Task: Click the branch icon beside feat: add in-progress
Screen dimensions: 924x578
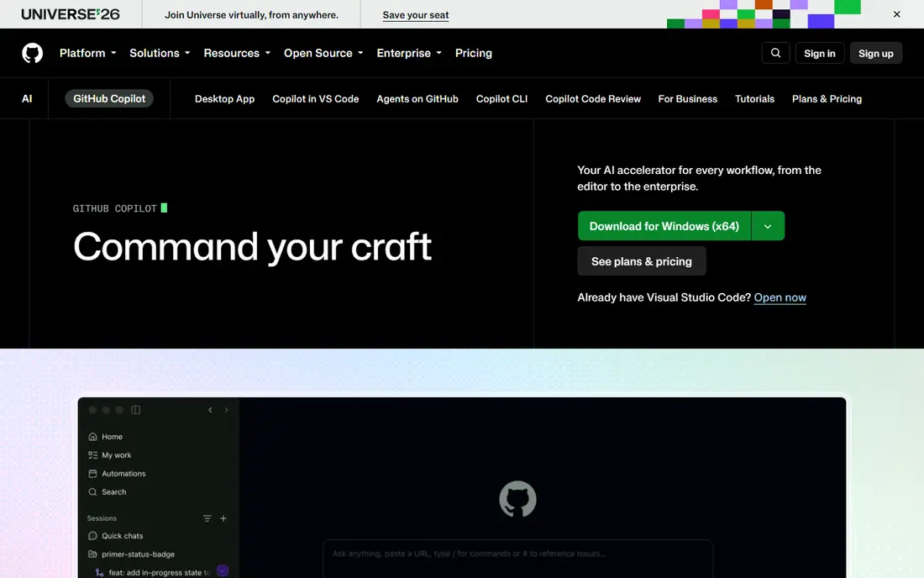Action: 100,572
